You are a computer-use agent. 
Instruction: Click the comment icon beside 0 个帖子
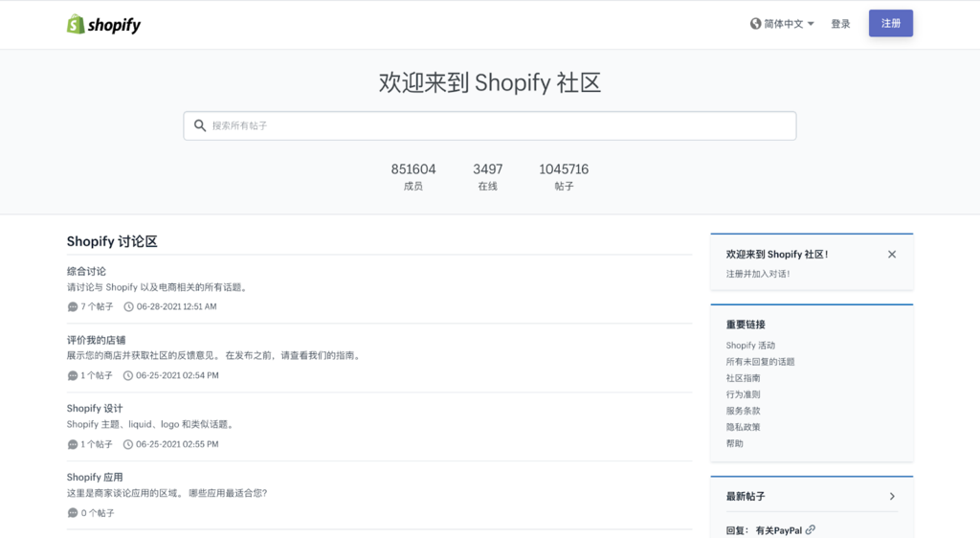point(73,513)
